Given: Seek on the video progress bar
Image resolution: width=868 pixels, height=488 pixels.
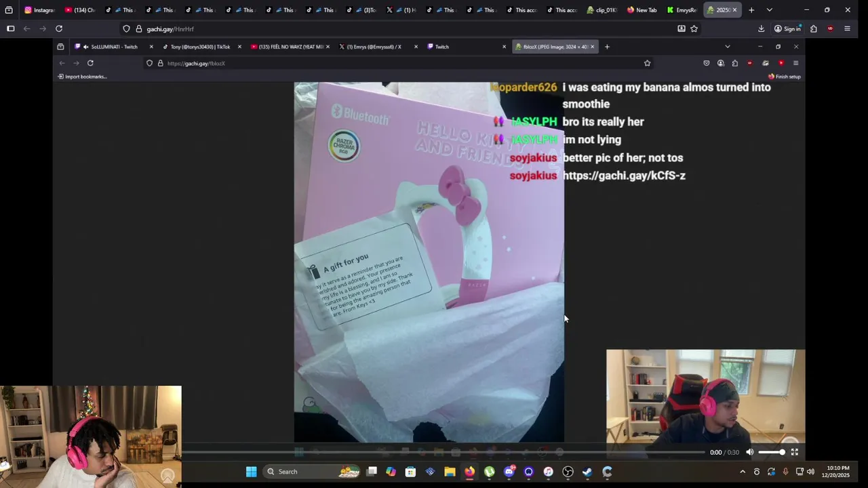Looking at the screenshot, I should click(x=444, y=452).
